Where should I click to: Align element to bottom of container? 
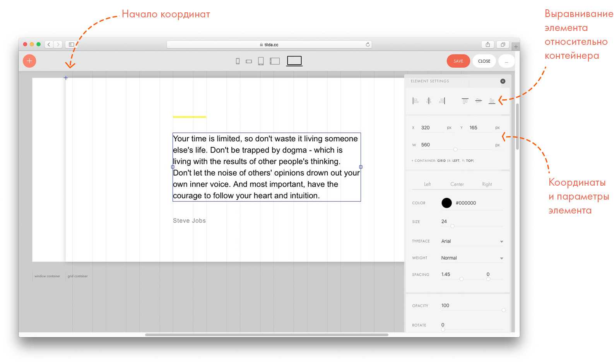coord(492,101)
